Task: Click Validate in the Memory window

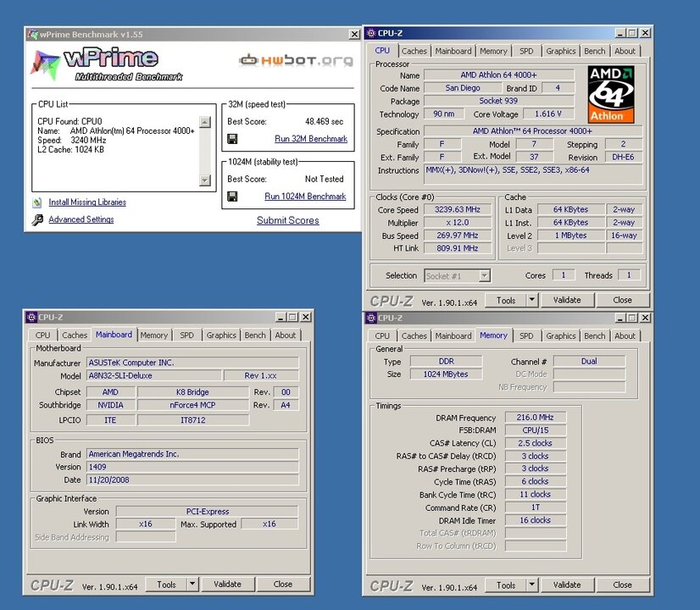Action: click(567, 585)
